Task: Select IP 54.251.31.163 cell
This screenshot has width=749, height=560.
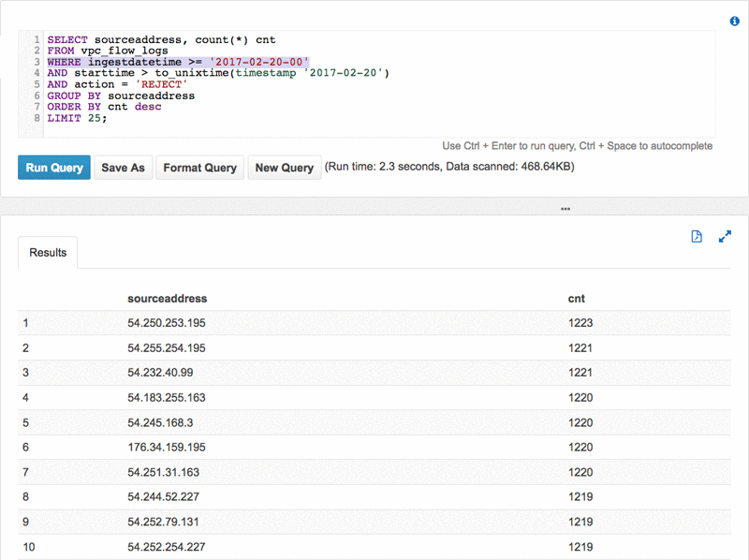Action: point(163,472)
